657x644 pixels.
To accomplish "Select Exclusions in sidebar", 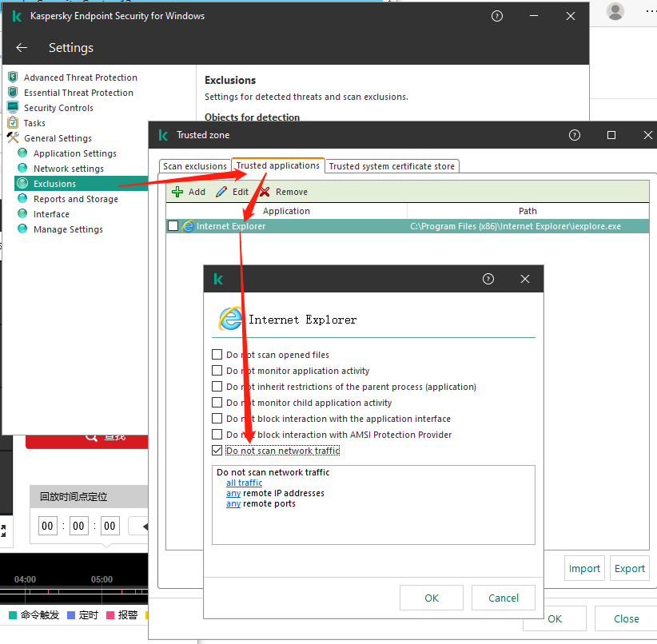I will pyautogui.click(x=82, y=184).
